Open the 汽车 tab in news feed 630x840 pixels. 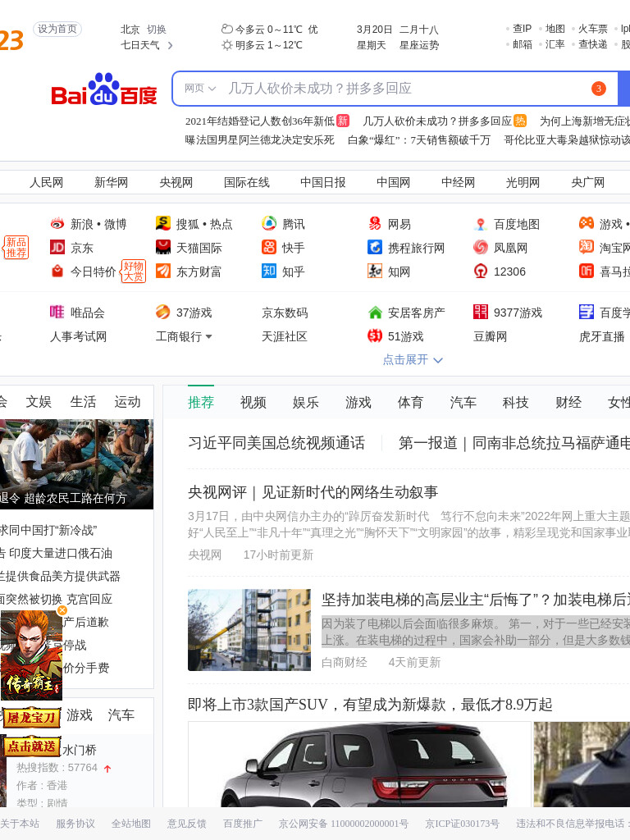[x=463, y=402]
